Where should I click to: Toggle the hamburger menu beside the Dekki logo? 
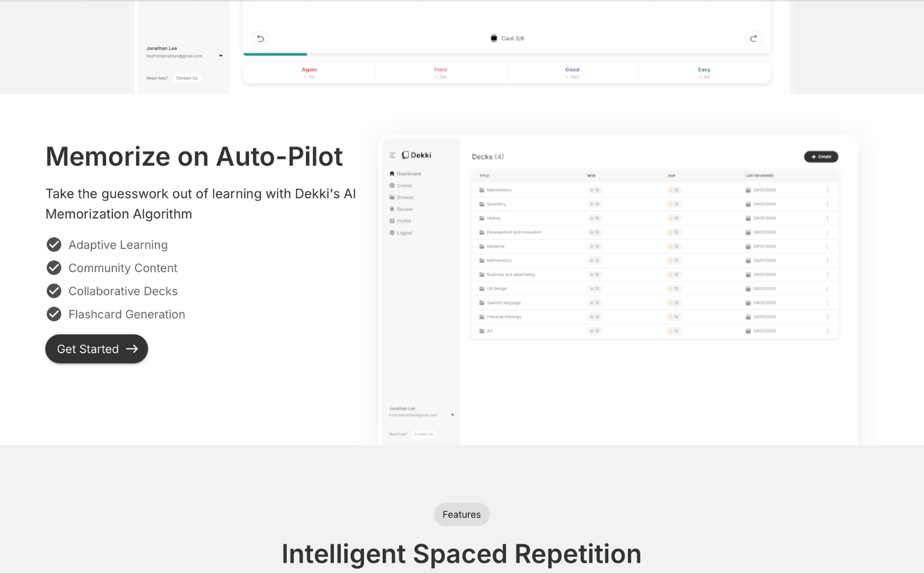[393, 155]
